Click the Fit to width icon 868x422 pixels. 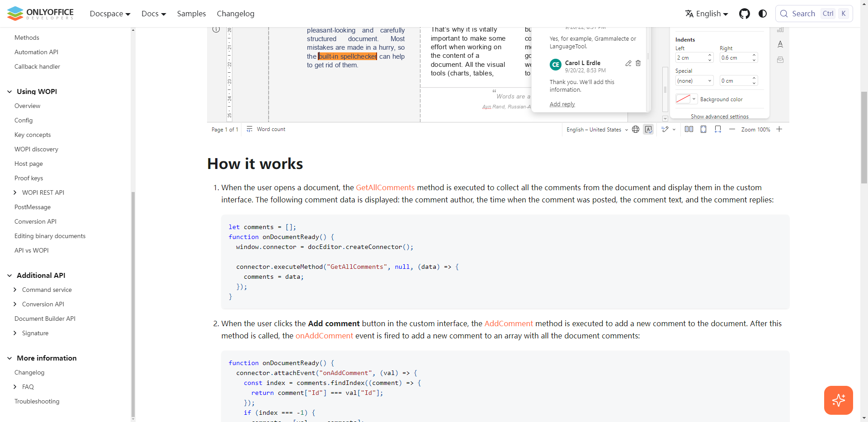(x=718, y=129)
